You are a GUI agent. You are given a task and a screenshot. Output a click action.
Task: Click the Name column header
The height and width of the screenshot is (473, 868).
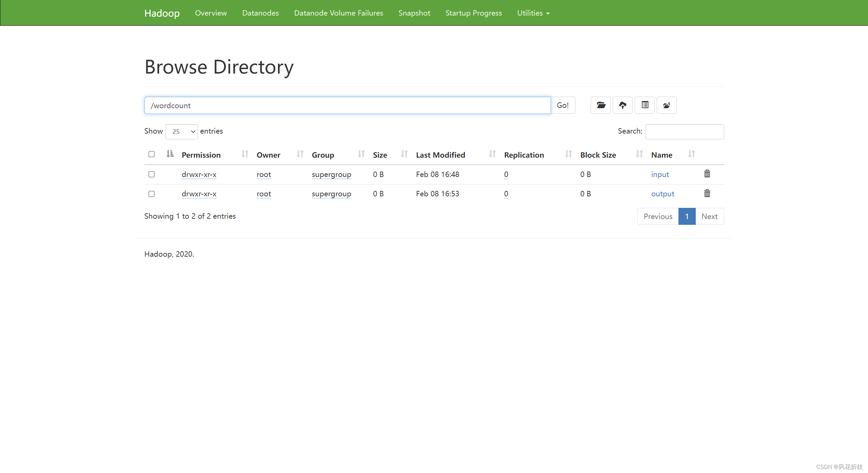coord(662,155)
